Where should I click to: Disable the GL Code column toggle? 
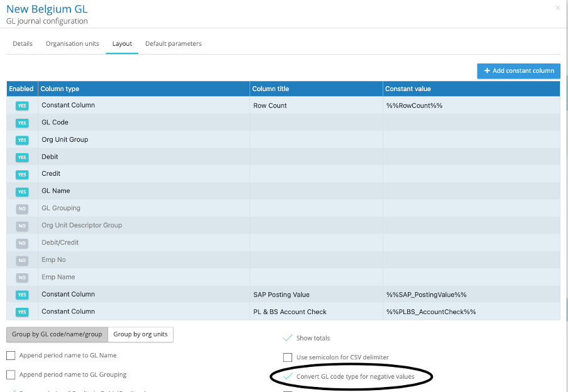tap(22, 122)
